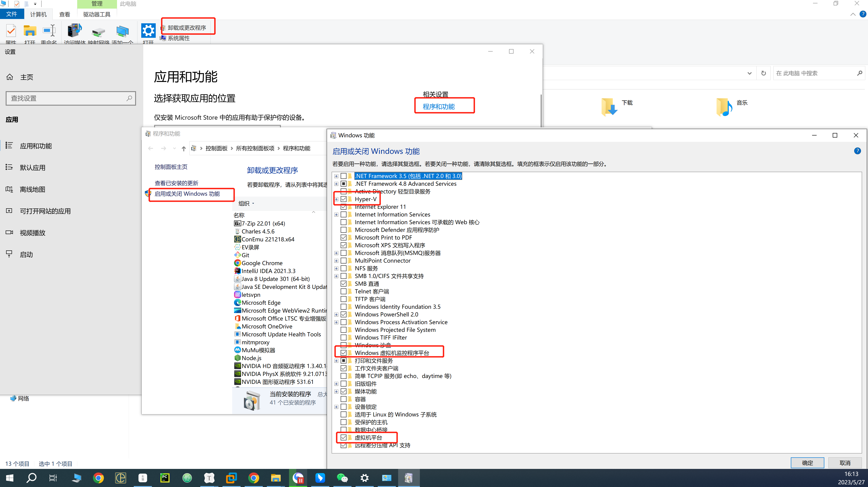Open WeChat from the taskbar

point(342,477)
